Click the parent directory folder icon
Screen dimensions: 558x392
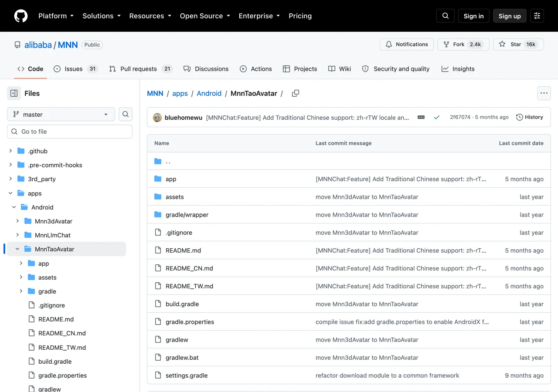click(x=158, y=161)
